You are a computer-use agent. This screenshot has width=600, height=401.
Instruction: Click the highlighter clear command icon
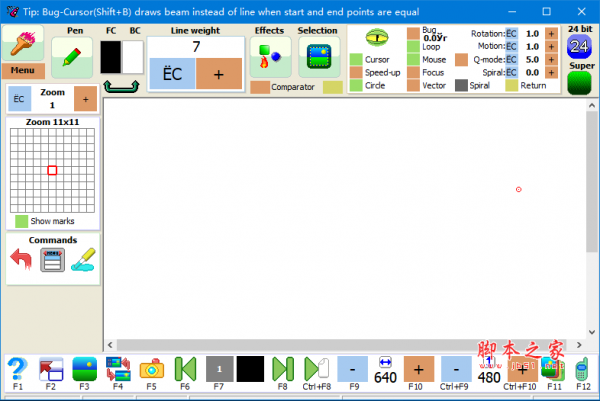(x=83, y=260)
